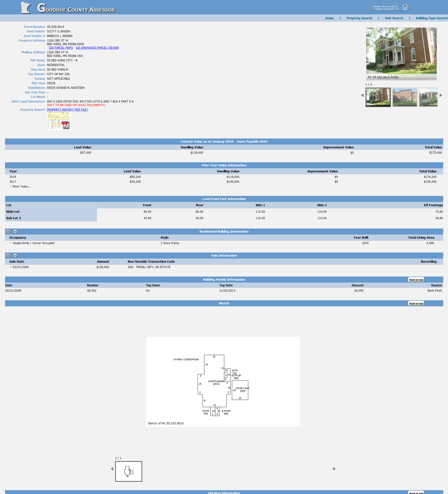Click the Goodhue County Assessor title
The width and height of the screenshot is (448, 494).
point(76,8)
